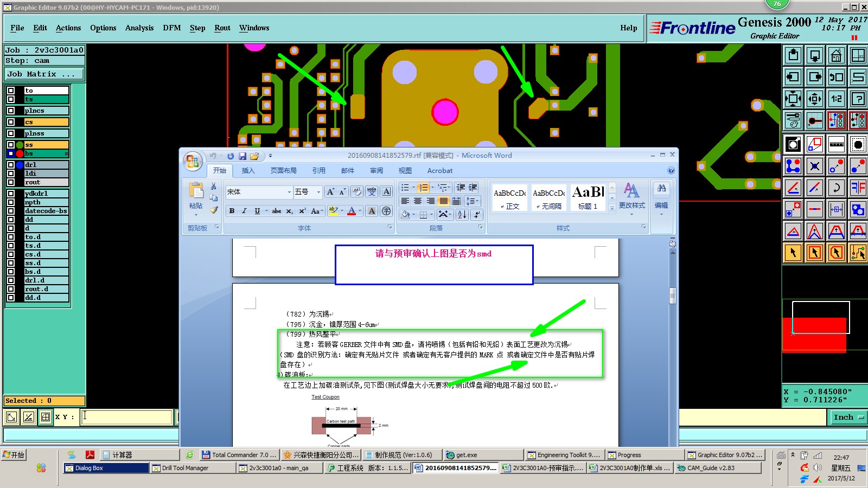Click the pan up arrow tool icon
The width and height of the screenshot is (868, 488).
[x=793, y=55]
